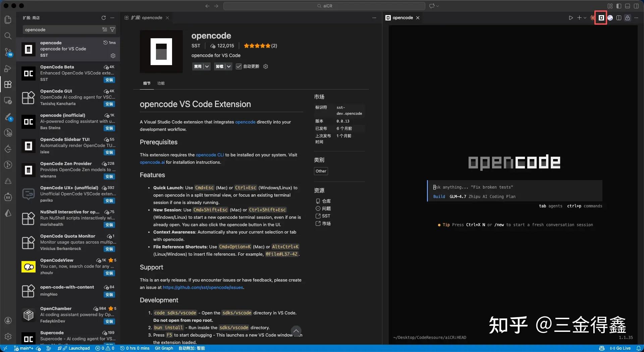This screenshot has height=352, width=644.
Task: Open more actions menu in extensions sidebar header
Action: pos(112,18)
